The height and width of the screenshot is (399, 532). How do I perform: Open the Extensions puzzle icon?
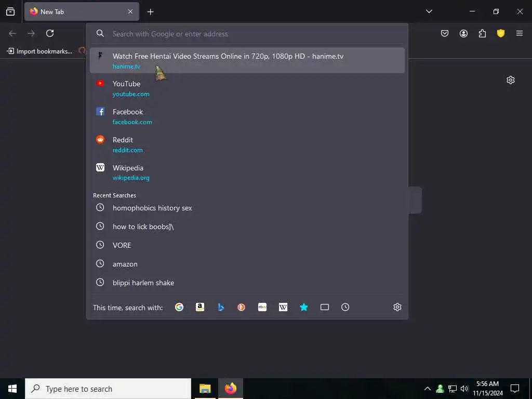[482, 33]
